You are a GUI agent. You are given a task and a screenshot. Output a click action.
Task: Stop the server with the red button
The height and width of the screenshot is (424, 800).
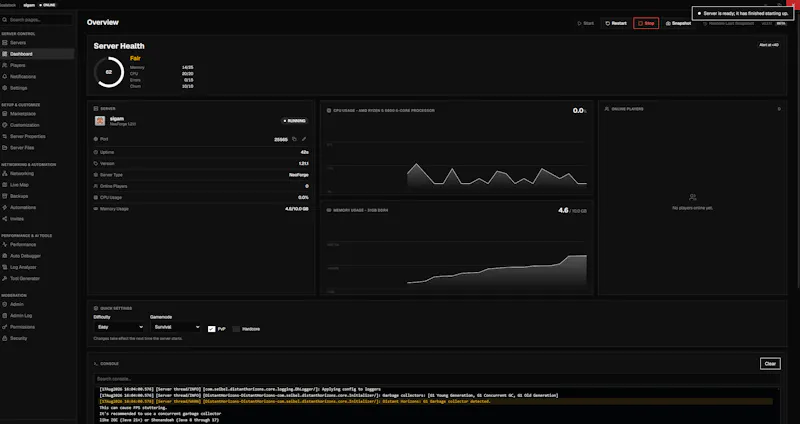[x=646, y=23]
